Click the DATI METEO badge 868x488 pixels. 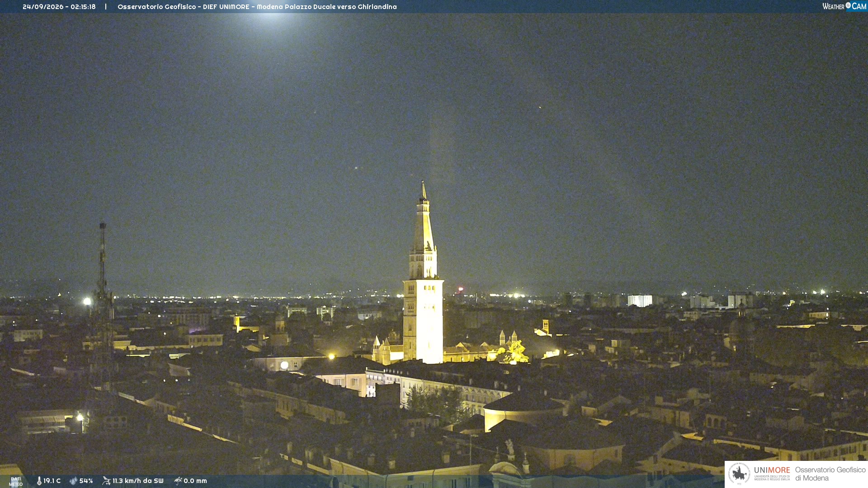point(16,482)
